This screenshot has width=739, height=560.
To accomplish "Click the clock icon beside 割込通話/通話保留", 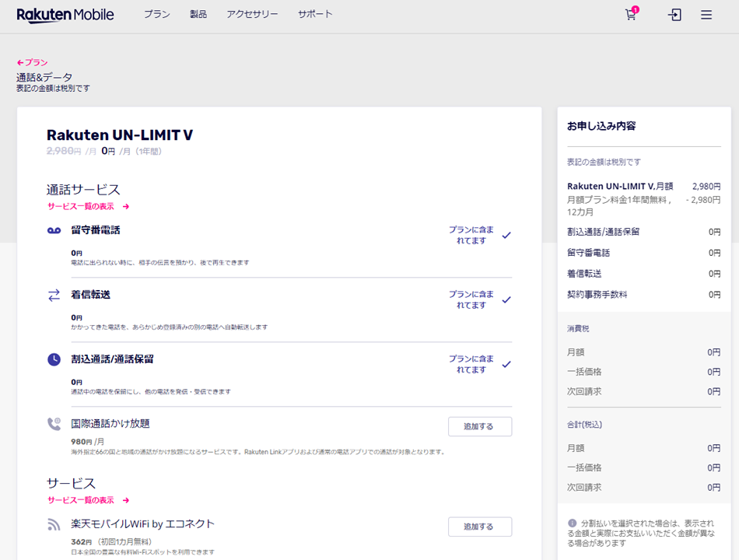I will pos(54,359).
